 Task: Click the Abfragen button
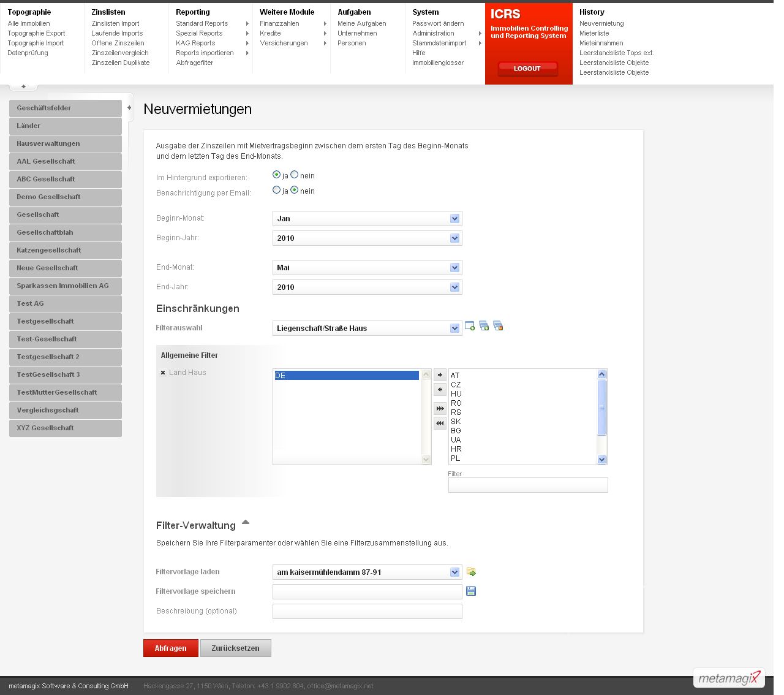171,648
